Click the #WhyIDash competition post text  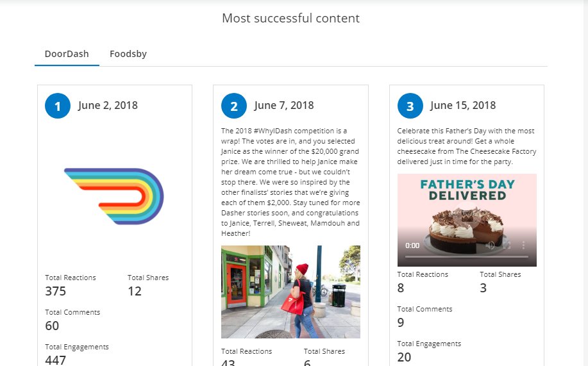pos(290,182)
